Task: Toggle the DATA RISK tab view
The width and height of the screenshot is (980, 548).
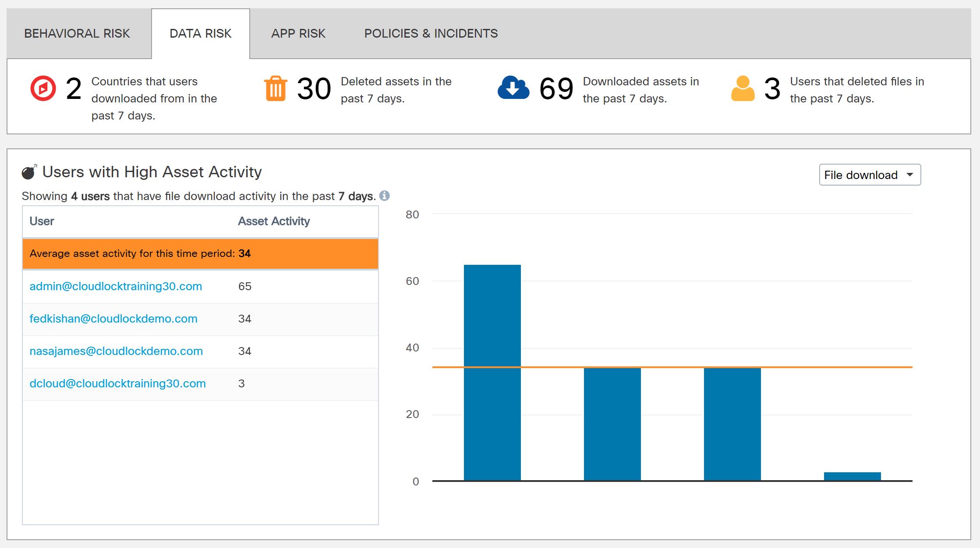Action: [x=201, y=32]
